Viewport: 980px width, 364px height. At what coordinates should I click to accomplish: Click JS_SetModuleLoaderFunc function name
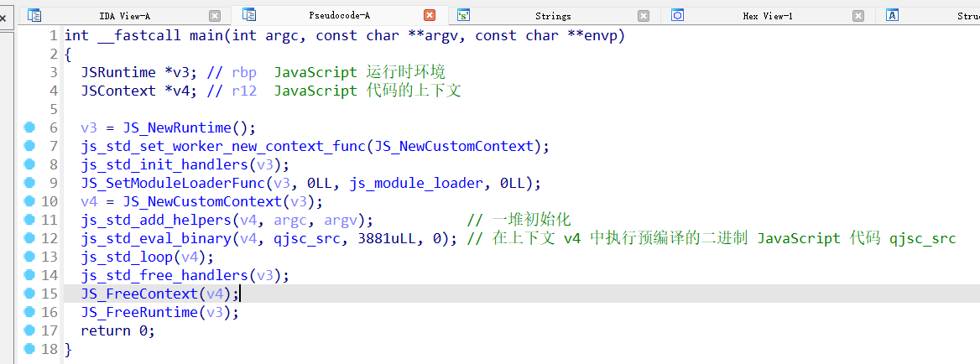(173, 184)
